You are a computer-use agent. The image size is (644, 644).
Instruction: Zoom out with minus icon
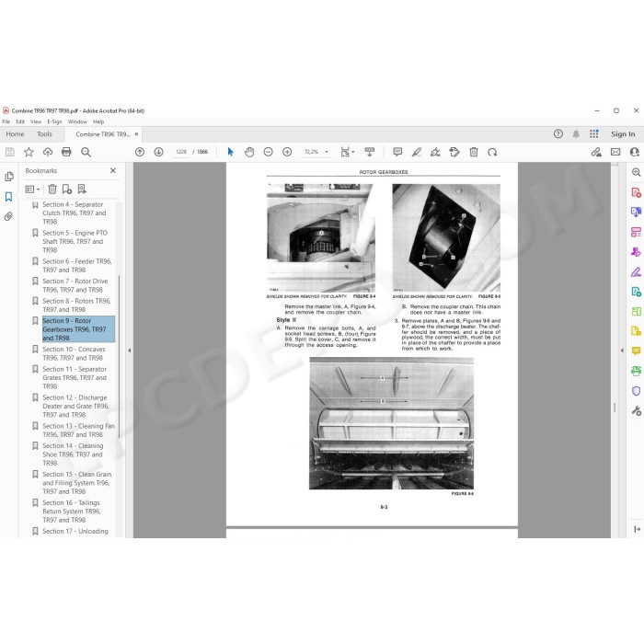coord(269,152)
